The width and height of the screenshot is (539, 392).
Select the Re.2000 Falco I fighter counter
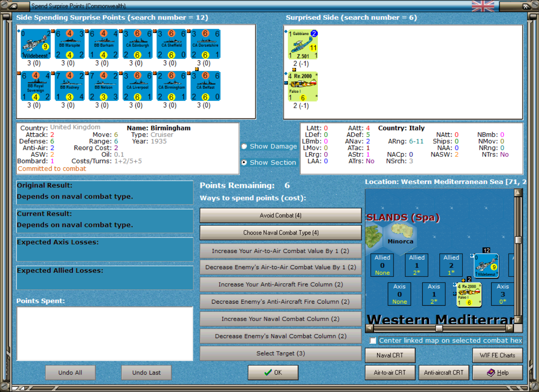[x=303, y=86]
